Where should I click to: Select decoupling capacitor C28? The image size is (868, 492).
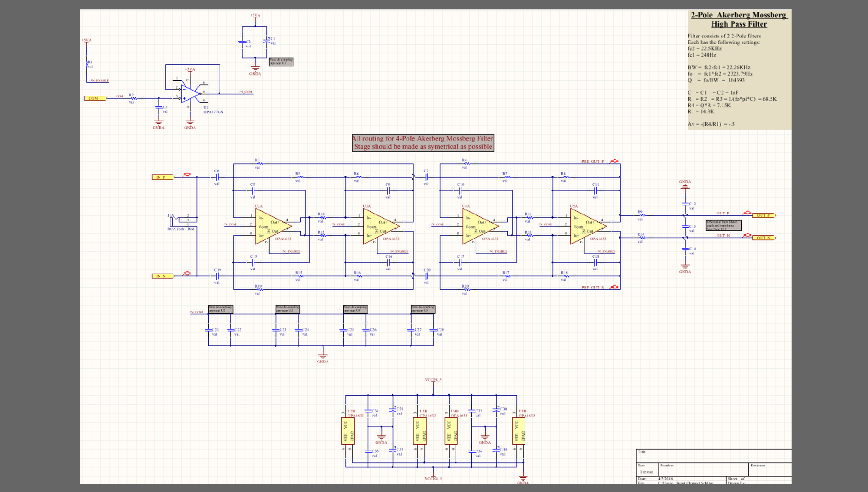tap(434, 330)
